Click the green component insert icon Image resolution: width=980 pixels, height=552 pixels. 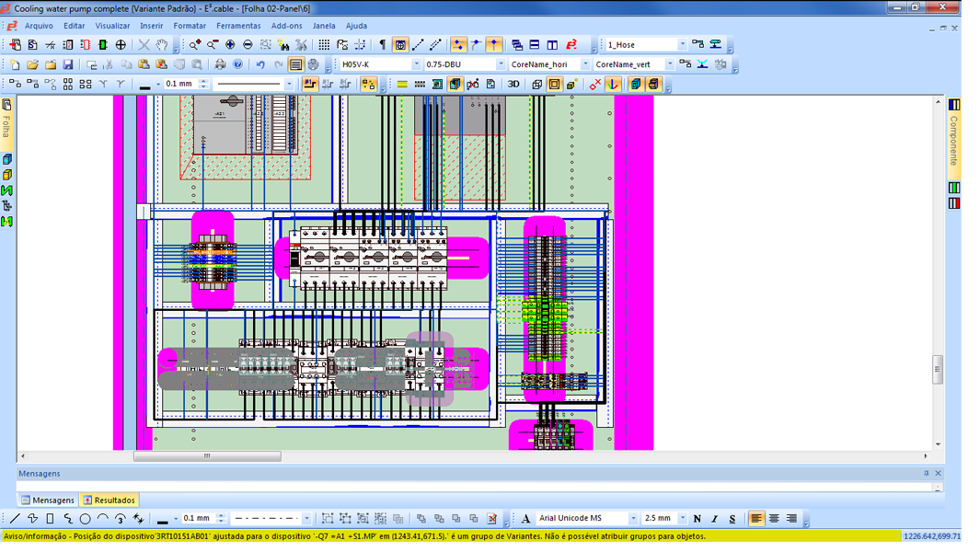[x=103, y=44]
